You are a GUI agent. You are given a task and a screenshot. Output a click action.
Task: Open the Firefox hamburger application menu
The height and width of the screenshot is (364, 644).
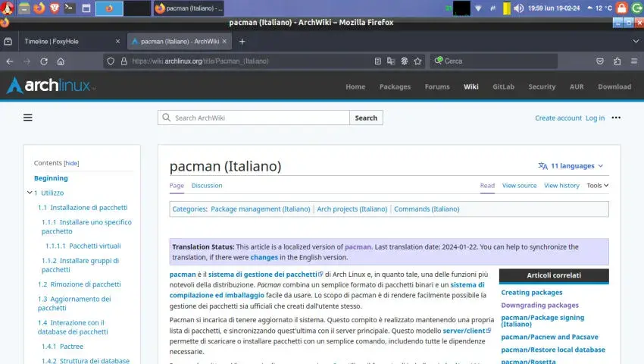pos(634,61)
